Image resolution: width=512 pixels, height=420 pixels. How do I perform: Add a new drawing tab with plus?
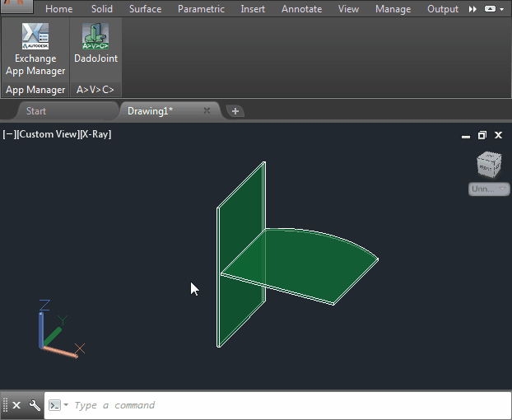(235, 111)
